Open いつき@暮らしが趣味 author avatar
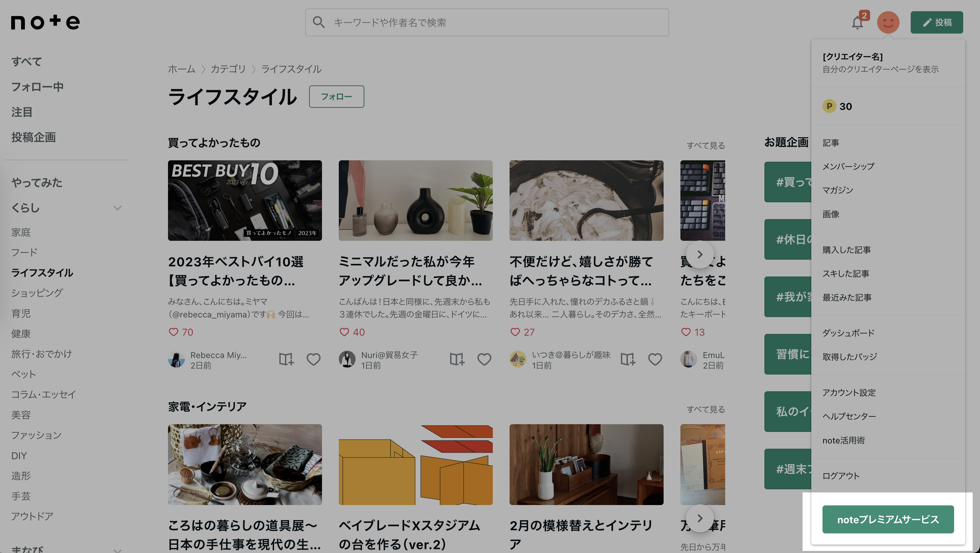The image size is (980, 553). click(518, 359)
